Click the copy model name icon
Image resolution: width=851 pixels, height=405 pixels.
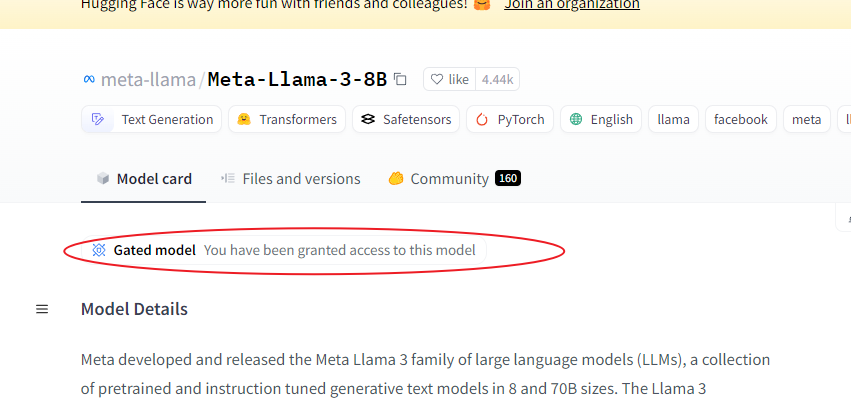click(400, 79)
